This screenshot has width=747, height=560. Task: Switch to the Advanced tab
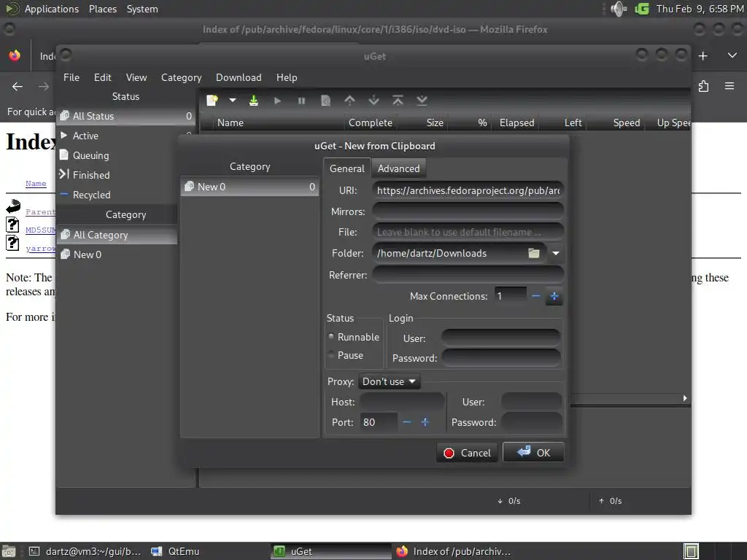pos(399,168)
